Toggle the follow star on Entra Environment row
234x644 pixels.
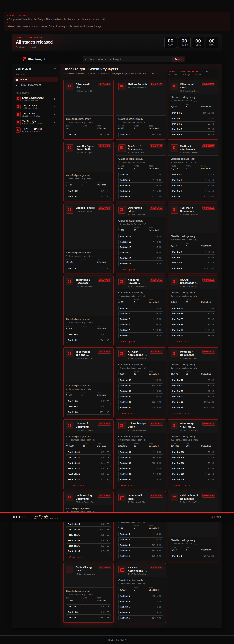(x=55, y=99)
